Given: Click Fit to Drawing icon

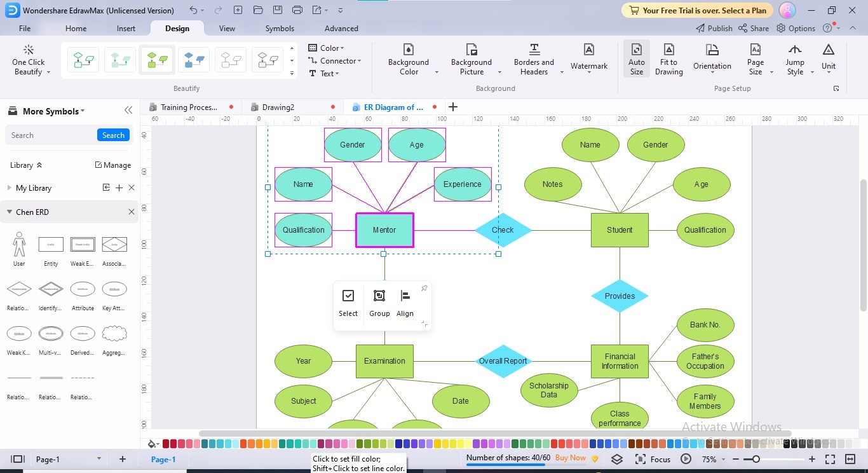Looking at the screenshot, I should (x=669, y=60).
